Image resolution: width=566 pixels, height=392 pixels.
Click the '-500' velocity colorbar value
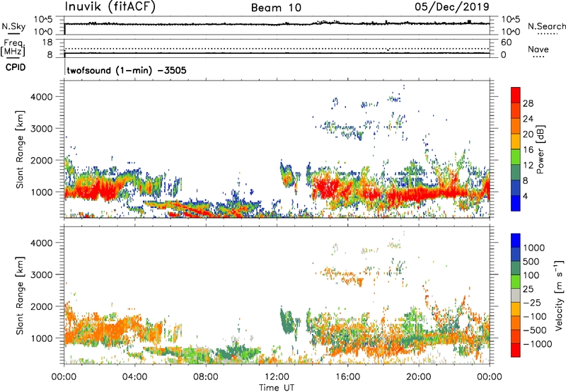tap(535, 330)
